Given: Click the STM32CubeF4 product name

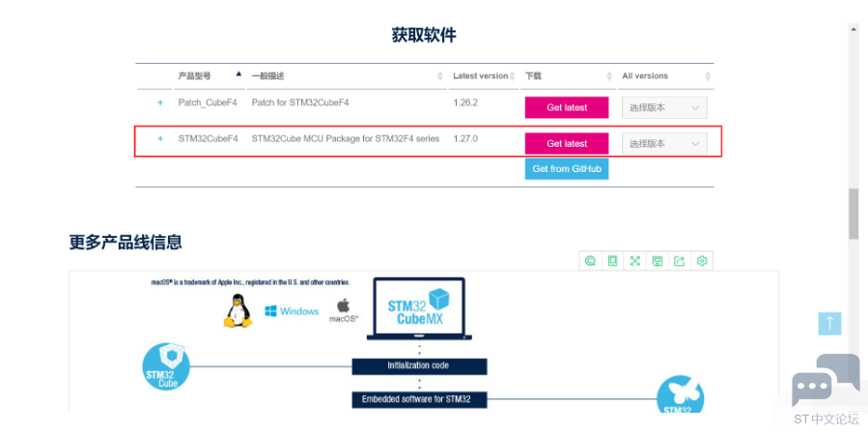Looking at the screenshot, I should coord(209,138).
